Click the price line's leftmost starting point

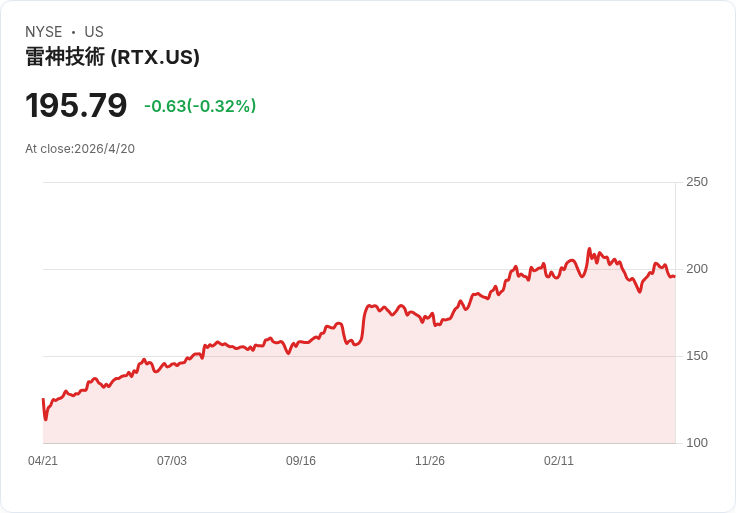click(43, 400)
